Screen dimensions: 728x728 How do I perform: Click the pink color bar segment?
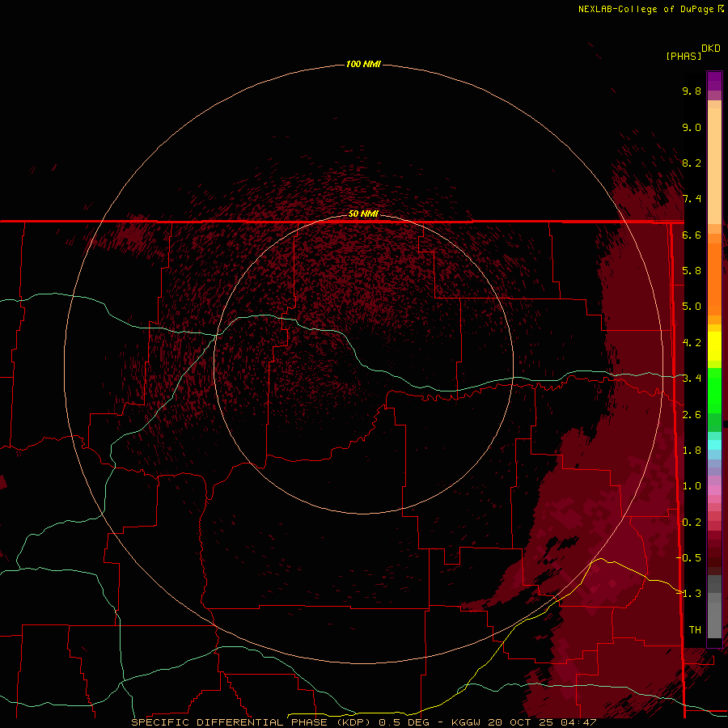(x=714, y=490)
